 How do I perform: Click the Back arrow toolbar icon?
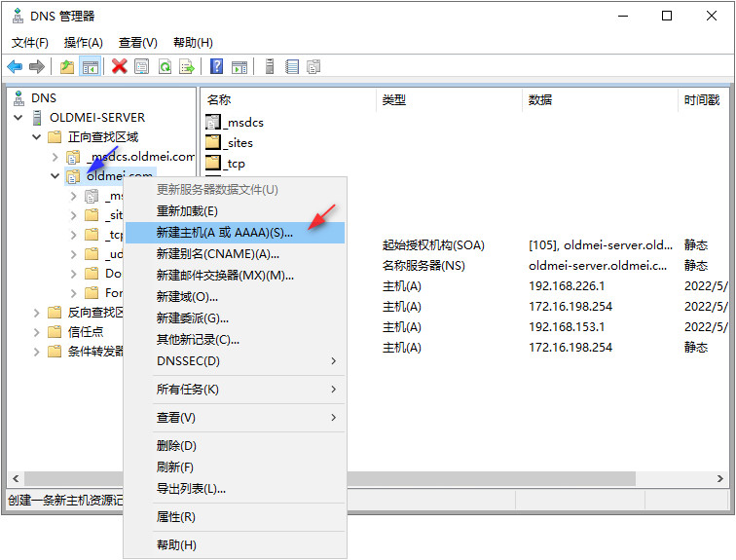point(15,66)
